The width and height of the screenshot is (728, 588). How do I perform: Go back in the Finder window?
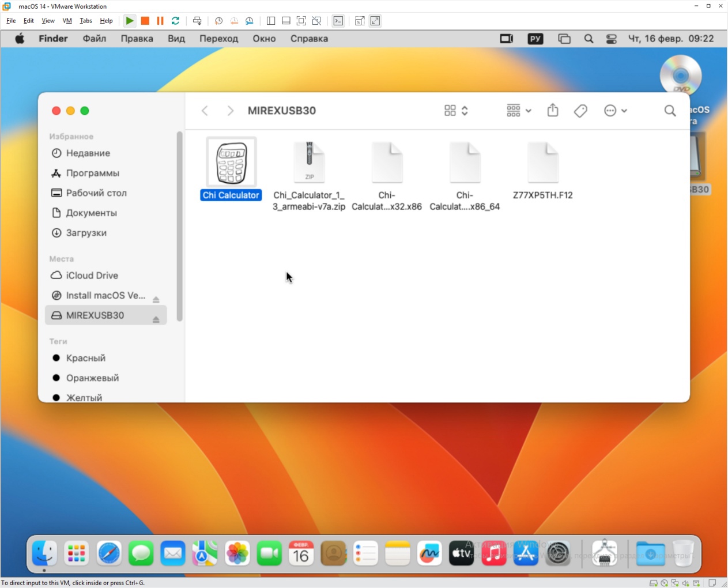205,111
